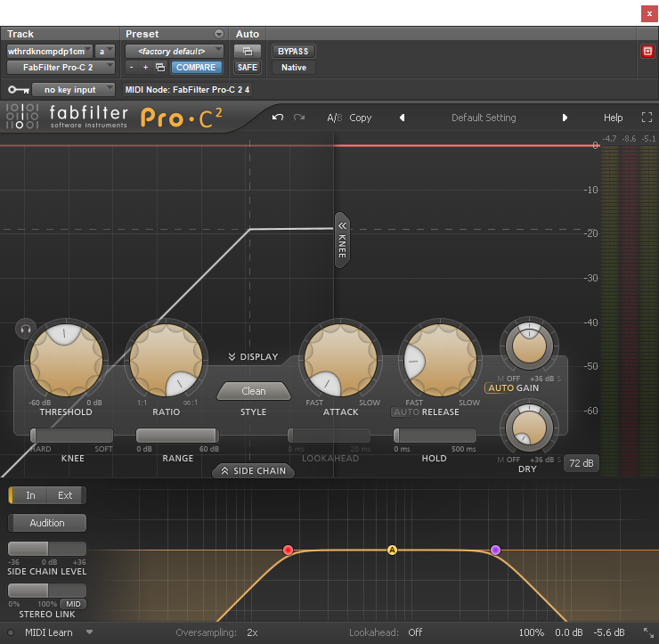Click the preset copy settings icon

point(160,68)
